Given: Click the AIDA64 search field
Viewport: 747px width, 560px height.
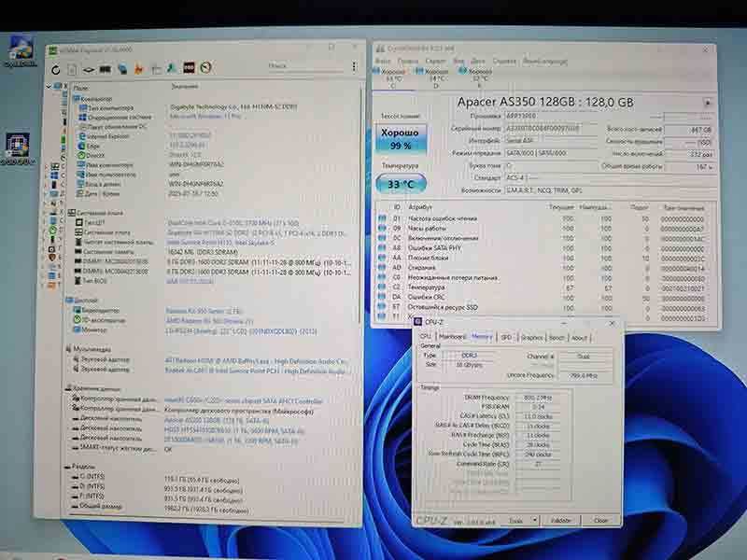Looking at the screenshot, I should [x=305, y=66].
